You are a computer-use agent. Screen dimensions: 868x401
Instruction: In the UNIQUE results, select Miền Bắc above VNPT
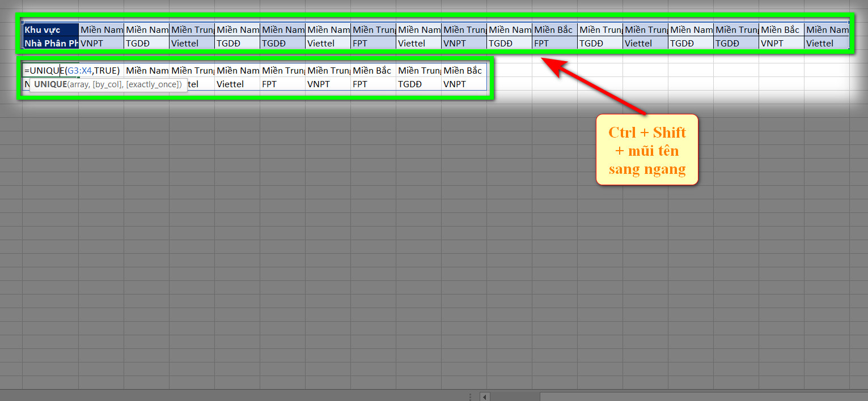(x=464, y=71)
